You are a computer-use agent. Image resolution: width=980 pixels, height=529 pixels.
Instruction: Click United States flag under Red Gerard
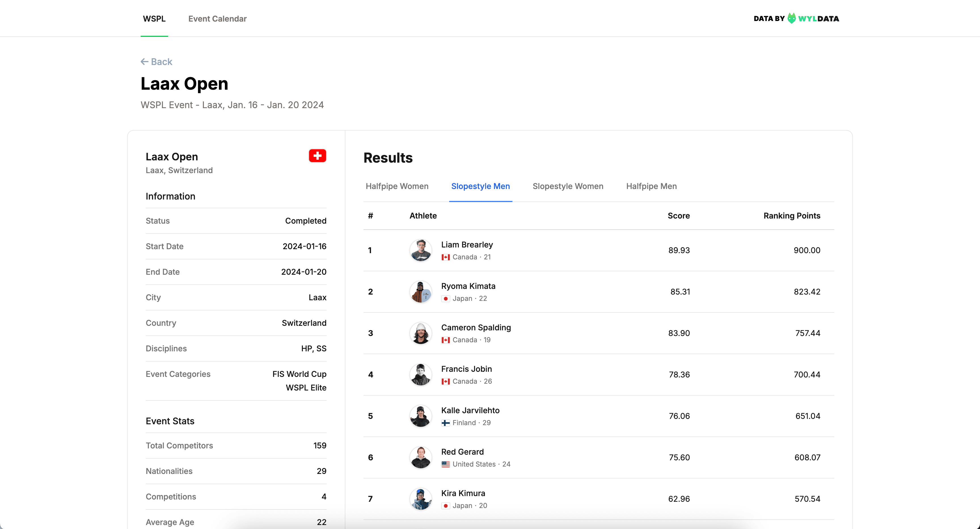click(x=445, y=464)
